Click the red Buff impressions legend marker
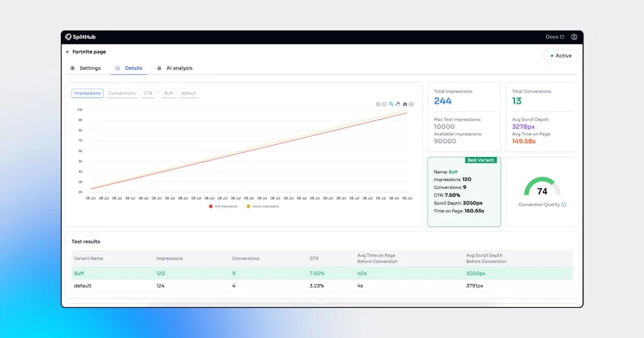The width and height of the screenshot is (644, 338). (211, 206)
